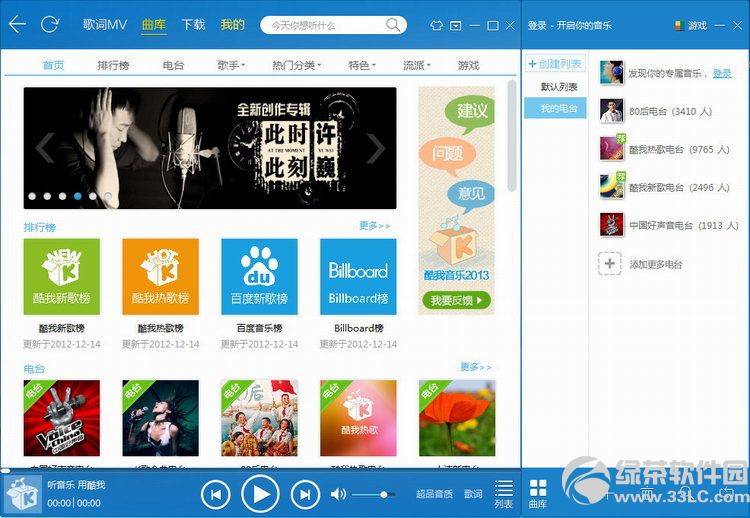Click 更多>> next to 排行榜 section
This screenshot has height=518, width=750.
375,225
